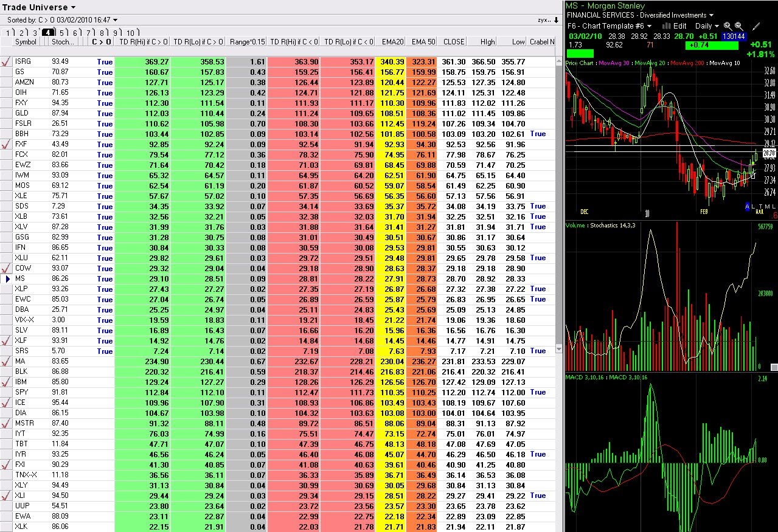
Task: Toggle the flag checkmark on FXF row
Action: 6,144
